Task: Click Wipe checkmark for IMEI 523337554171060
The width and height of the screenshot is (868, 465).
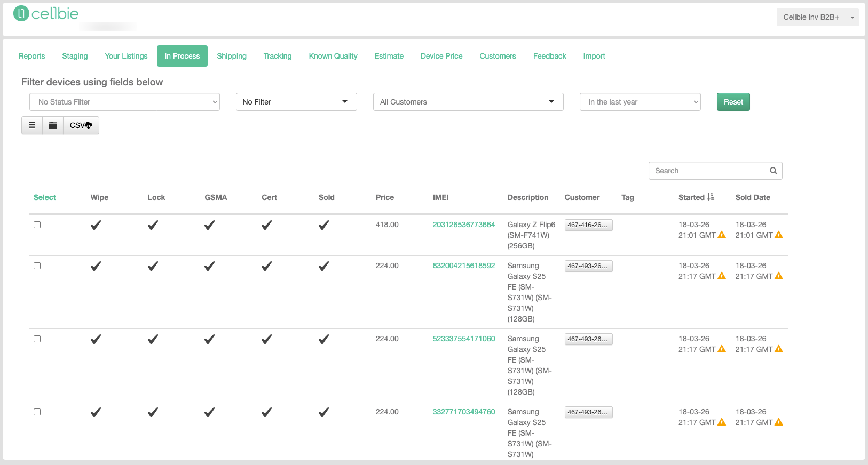Action: (96, 339)
